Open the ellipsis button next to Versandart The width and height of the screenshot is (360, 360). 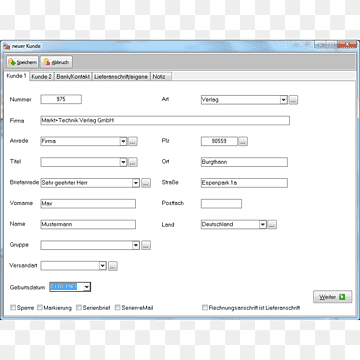(113, 266)
